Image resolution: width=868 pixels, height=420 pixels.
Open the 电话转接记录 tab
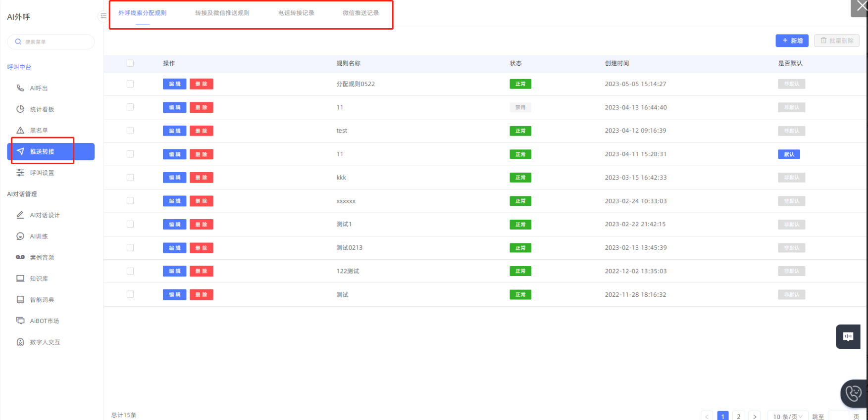click(296, 13)
